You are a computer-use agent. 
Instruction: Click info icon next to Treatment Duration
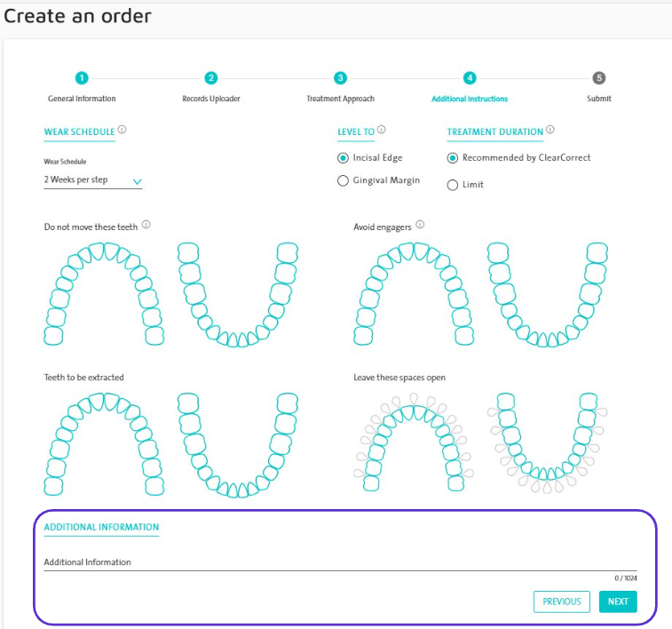point(550,130)
